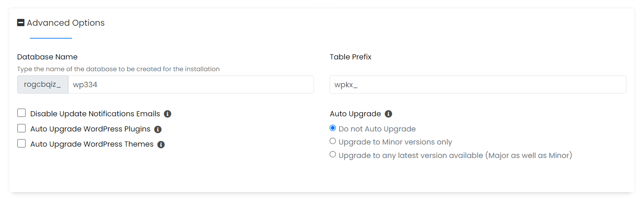Click the database name helper description text
This screenshot has height=198, width=644.
[x=118, y=69]
